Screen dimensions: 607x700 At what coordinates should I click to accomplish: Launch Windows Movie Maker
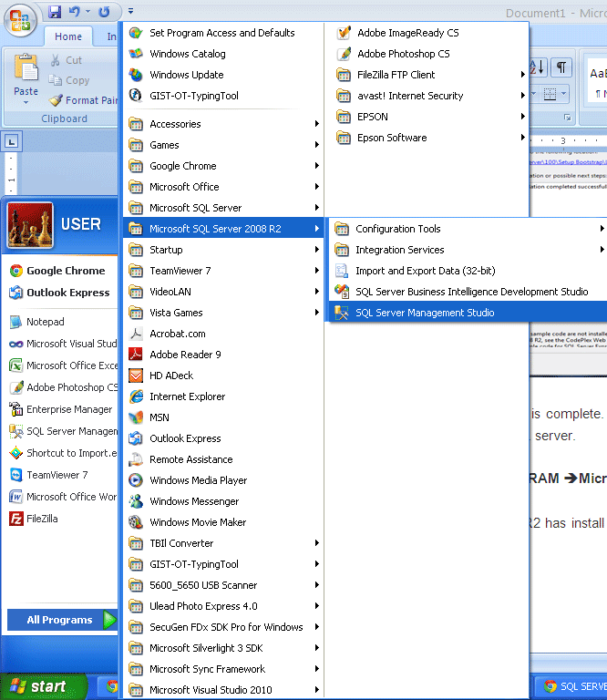[x=222, y=523]
